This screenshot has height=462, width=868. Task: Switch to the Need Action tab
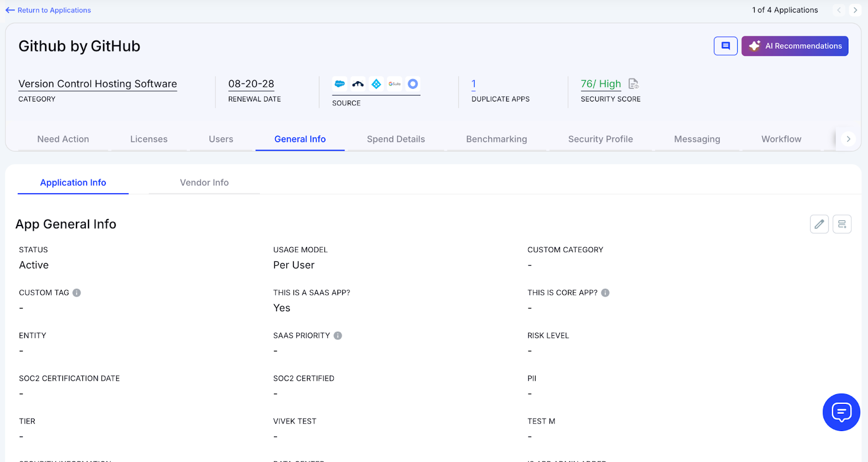click(63, 139)
